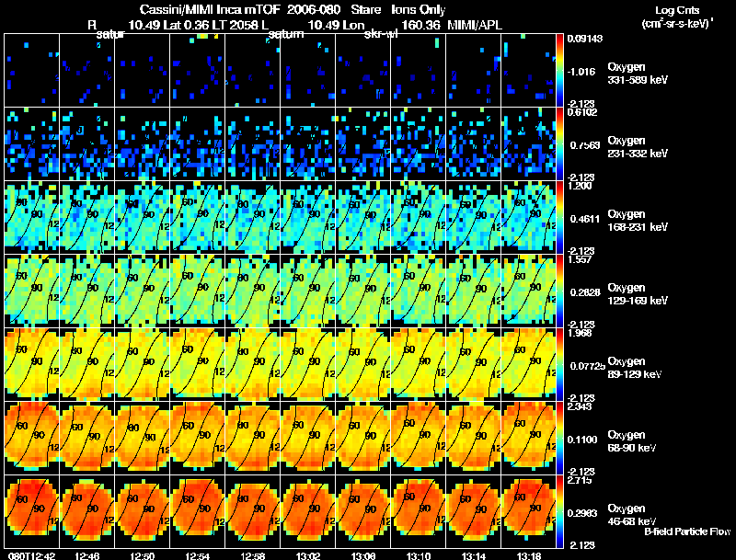Click the Oxygen 231-332 keV row label
The width and height of the screenshot is (736, 560).
[x=638, y=147]
